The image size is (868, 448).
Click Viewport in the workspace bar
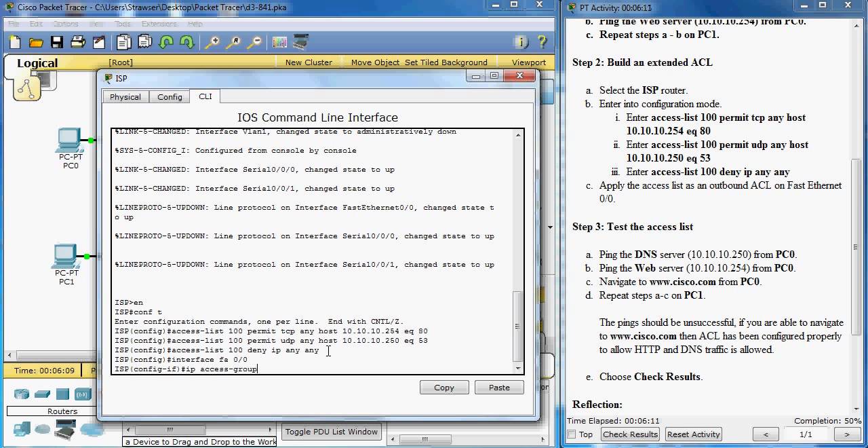tap(529, 62)
